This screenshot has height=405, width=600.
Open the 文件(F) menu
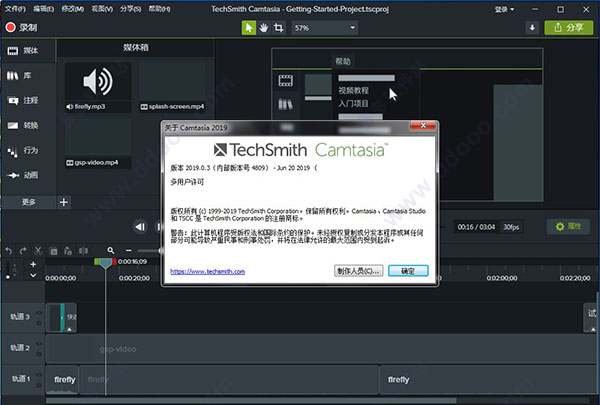click(x=15, y=9)
